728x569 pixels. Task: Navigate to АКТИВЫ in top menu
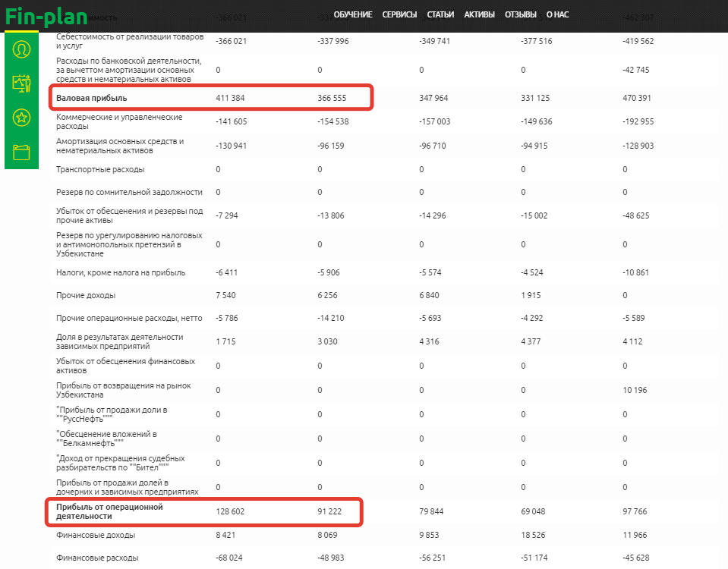coord(479,14)
